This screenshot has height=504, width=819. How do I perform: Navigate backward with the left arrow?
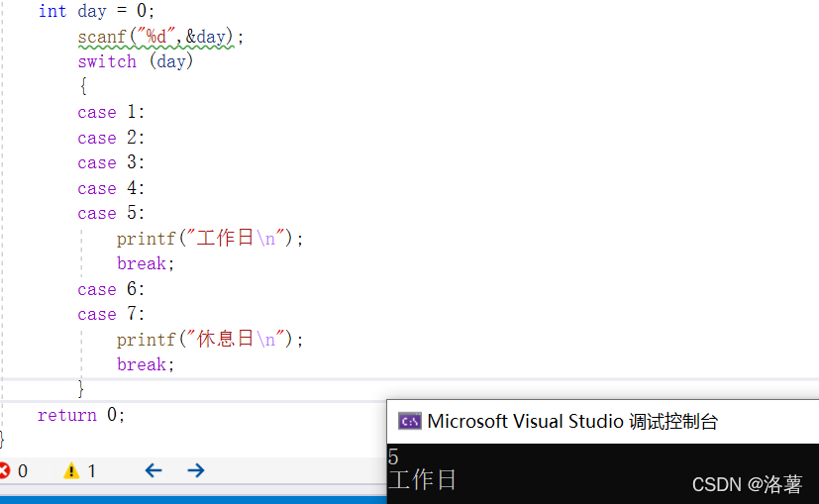(154, 470)
